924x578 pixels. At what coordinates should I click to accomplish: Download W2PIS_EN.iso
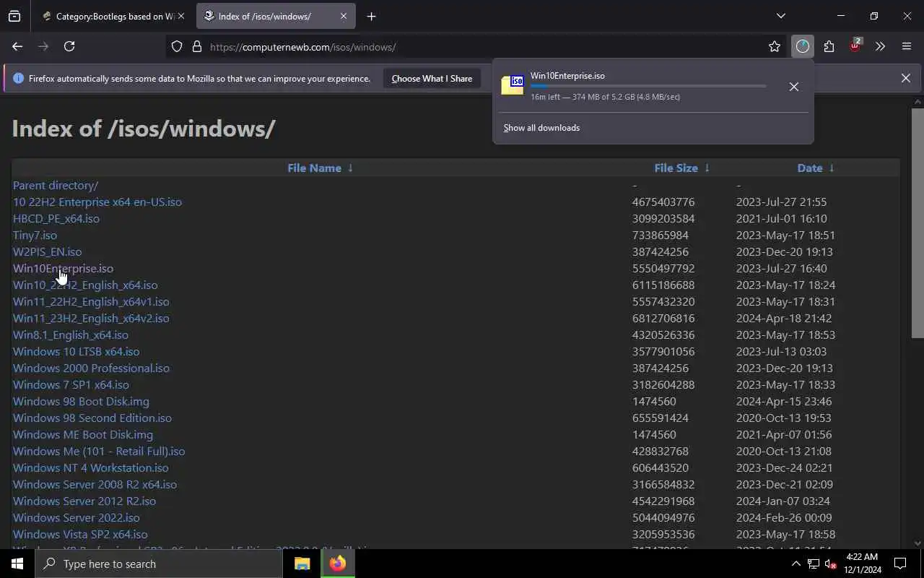47,252
